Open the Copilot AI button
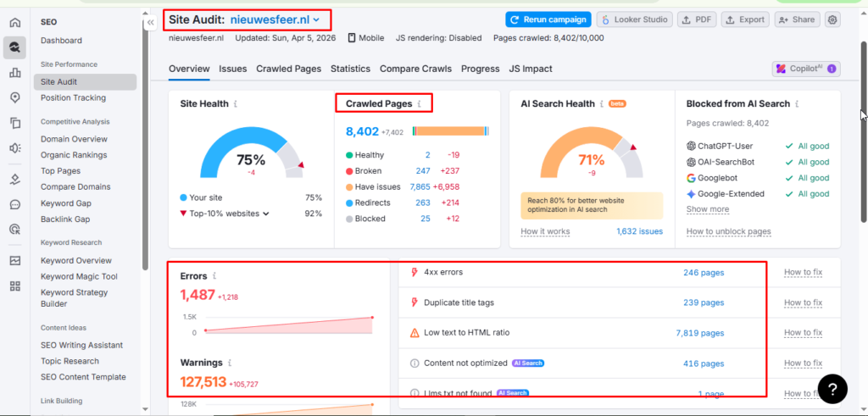The width and height of the screenshot is (868, 416). click(x=806, y=69)
